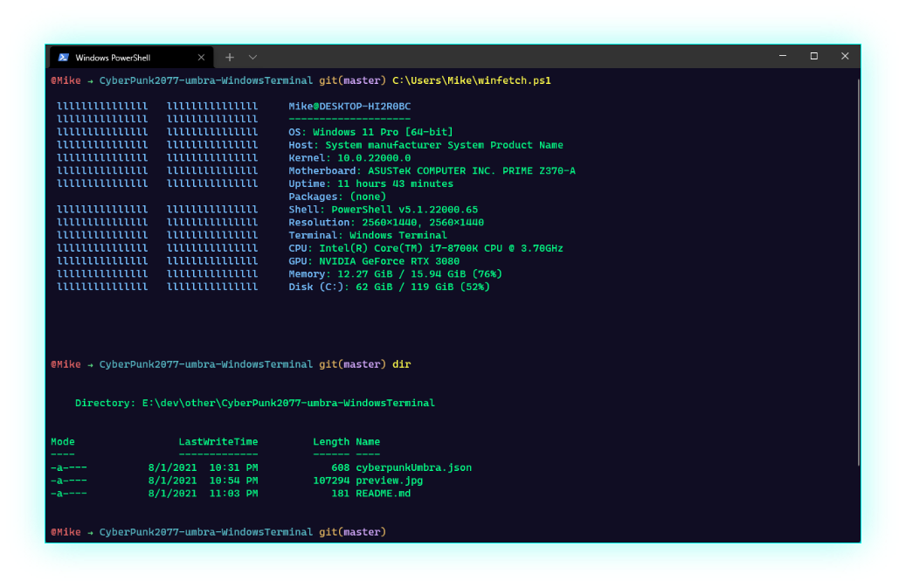Click the 107294 file length value

click(x=331, y=481)
